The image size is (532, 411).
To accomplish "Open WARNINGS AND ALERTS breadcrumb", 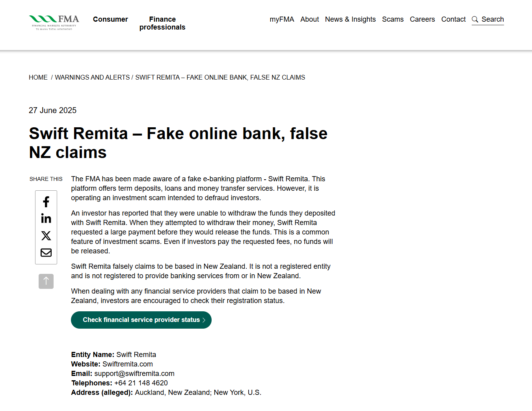I will [x=92, y=78].
